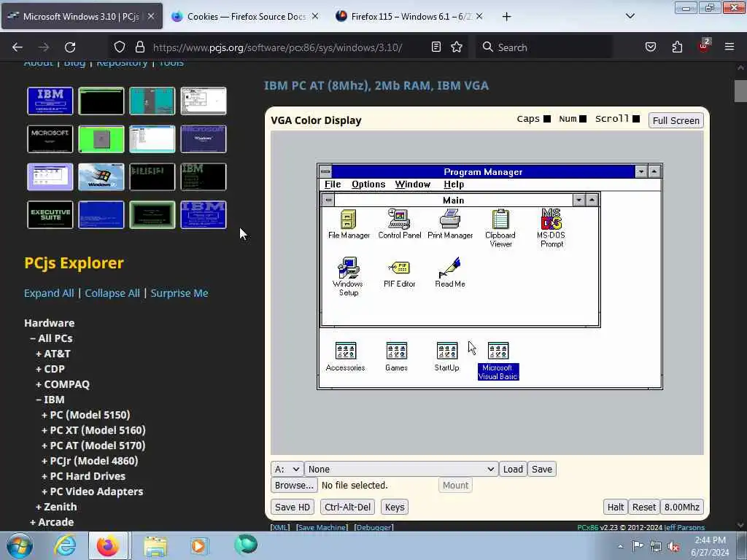Click the 8.00Mhz speed button
This screenshot has height=560, width=747.
coord(682,507)
